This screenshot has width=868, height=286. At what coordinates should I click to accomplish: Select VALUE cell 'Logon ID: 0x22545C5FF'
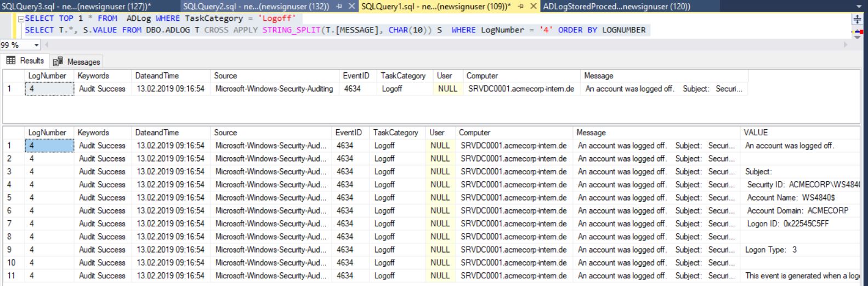tap(800, 224)
